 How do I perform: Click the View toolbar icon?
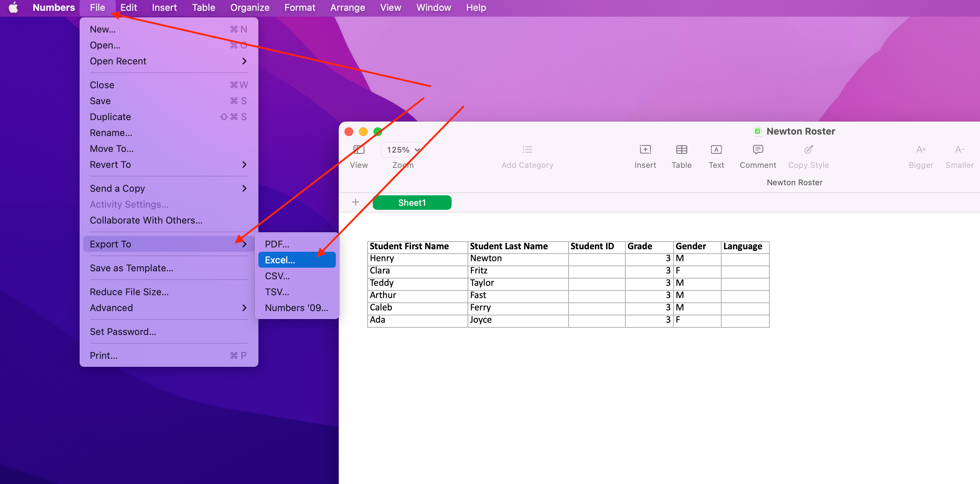pyautogui.click(x=358, y=150)
